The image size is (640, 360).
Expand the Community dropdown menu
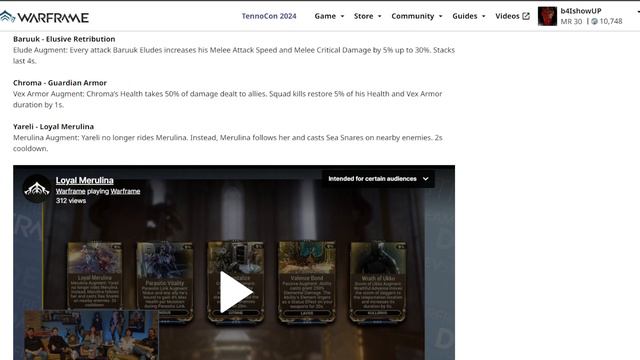point(416,16)
